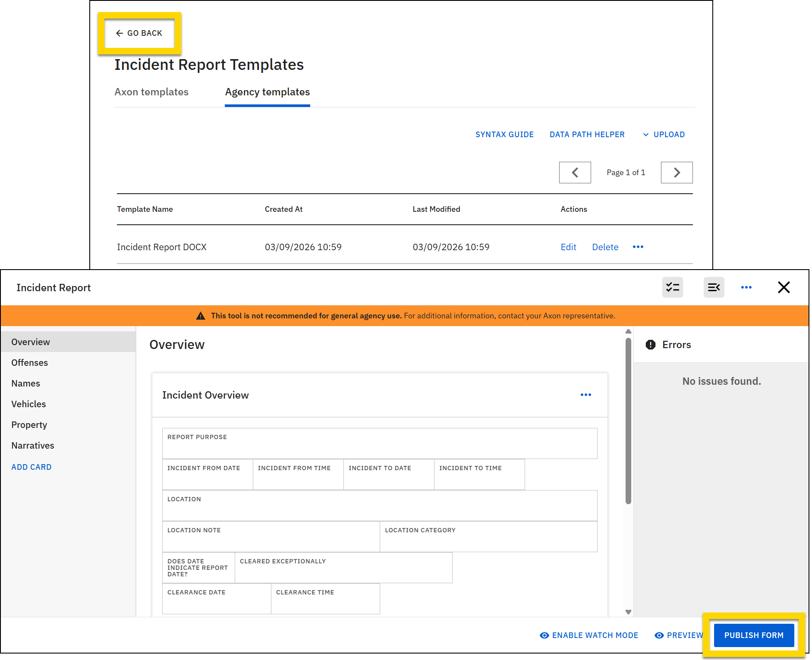812x660 pixels.
Task: Select Vehicles in the form sidebar
Action: click(28, 404)
